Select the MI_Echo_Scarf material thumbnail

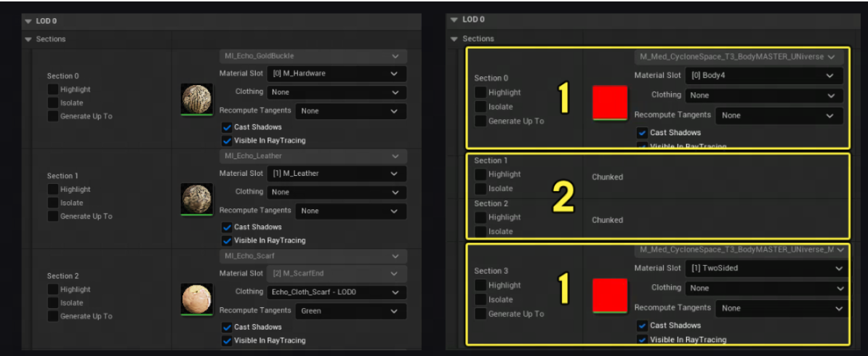tap(196, 299)
